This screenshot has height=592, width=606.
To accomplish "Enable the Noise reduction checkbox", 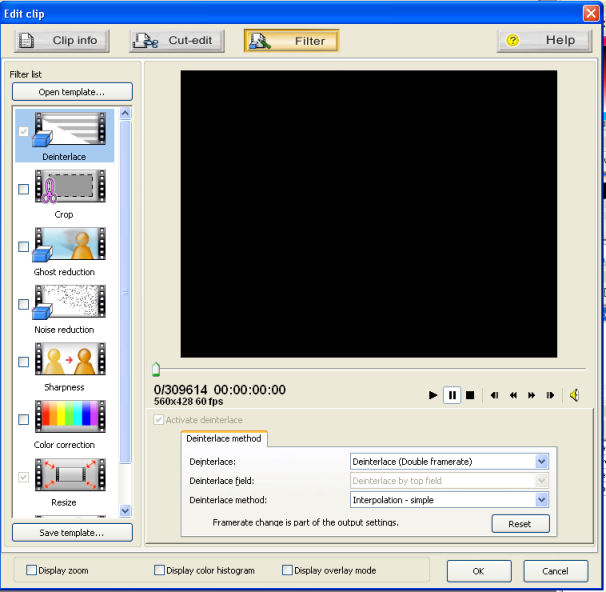I will click(x=24, y=304).
